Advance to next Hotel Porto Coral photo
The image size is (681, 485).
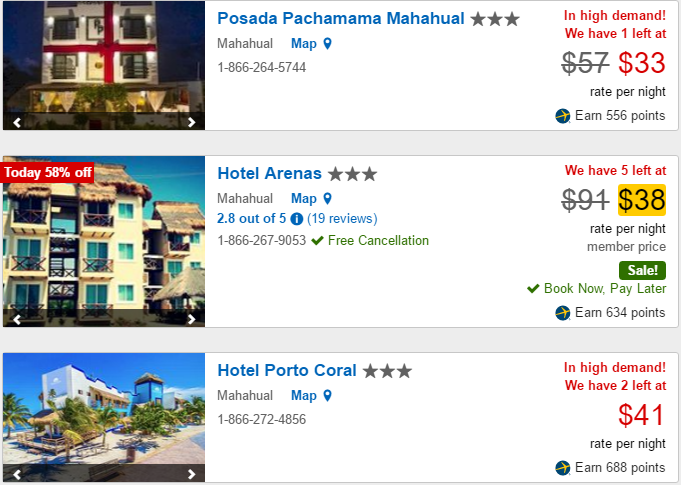(192, 474)
